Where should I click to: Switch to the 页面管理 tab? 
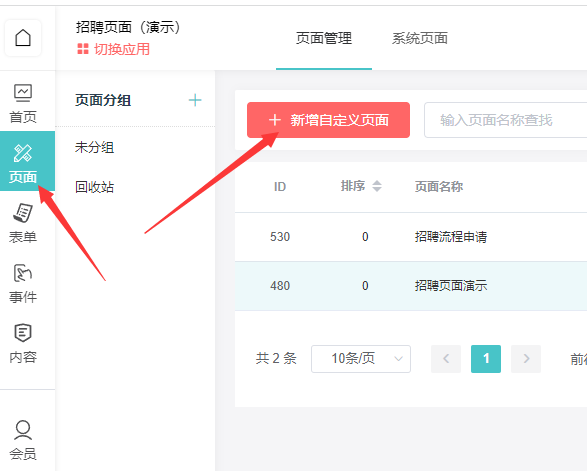tap(324, 38)
